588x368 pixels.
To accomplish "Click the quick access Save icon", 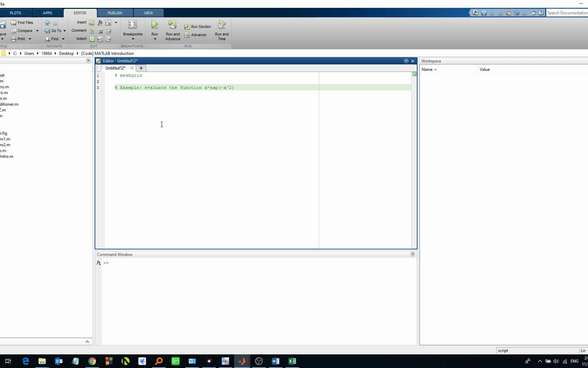I will coord(484,13).
